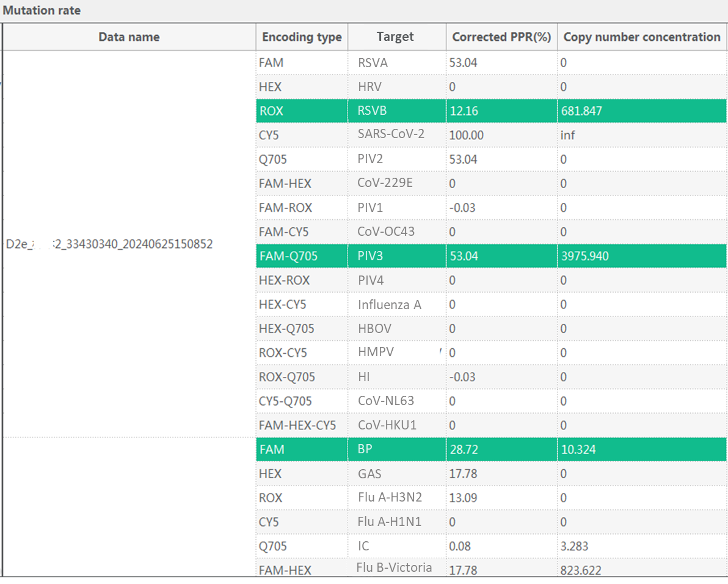This screenshot has width=728, height=584.
Task: Click the Influenza A target cell
Action: click(390, 304)
